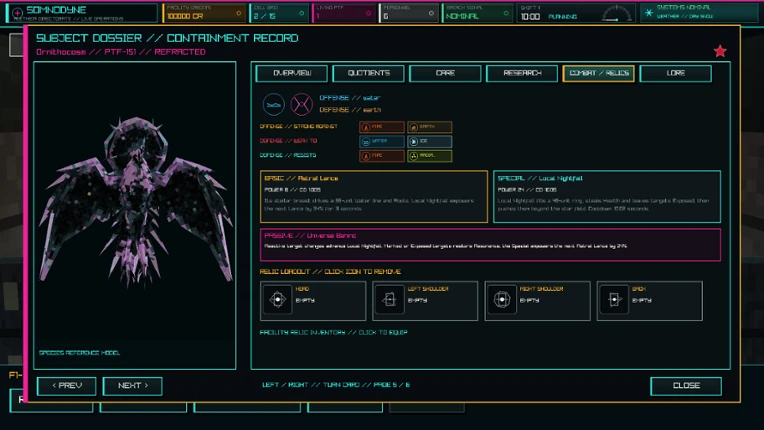This screenshot has width=764, height=430.
Task: Click the Personnel count panel
Action: pos(409,13)
